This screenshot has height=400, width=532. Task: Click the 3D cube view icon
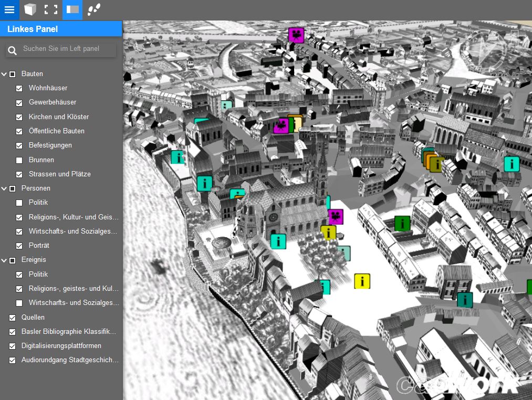point(30,9)
